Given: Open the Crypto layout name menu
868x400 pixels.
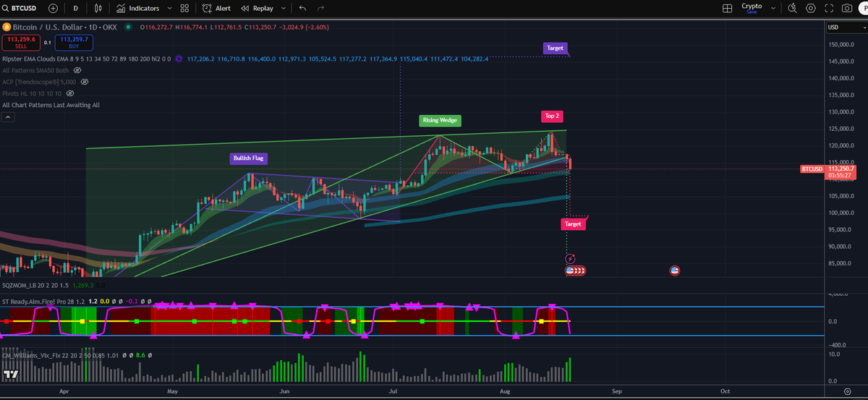Looking at the screenshot, I should (x=752, y=6).
